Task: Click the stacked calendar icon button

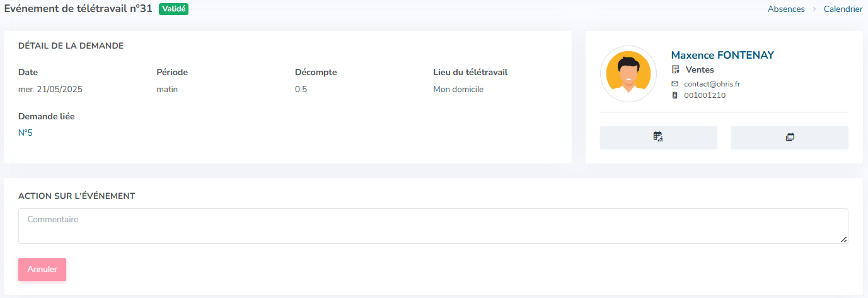Action: point(789,137)
